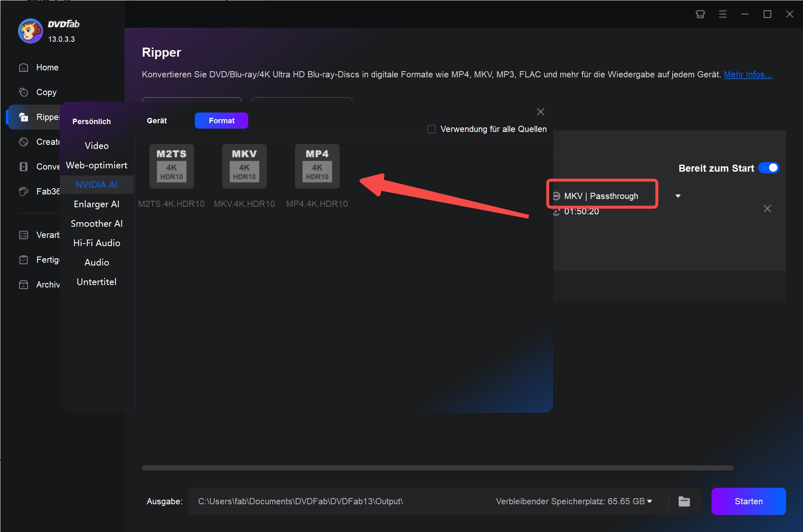Select the Hi-Fi Audio category

pyautogui.click(x=97, y=243)
